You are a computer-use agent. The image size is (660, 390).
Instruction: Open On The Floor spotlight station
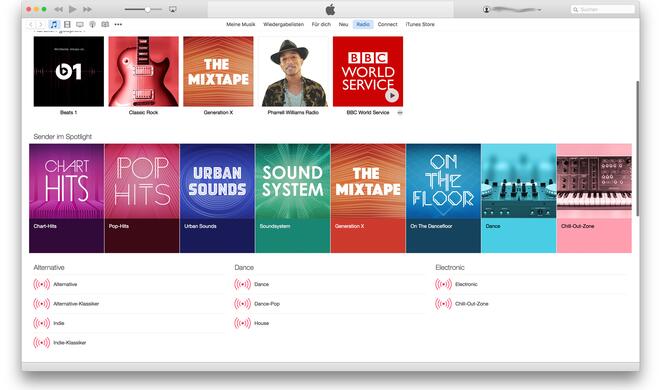[443, 198]
